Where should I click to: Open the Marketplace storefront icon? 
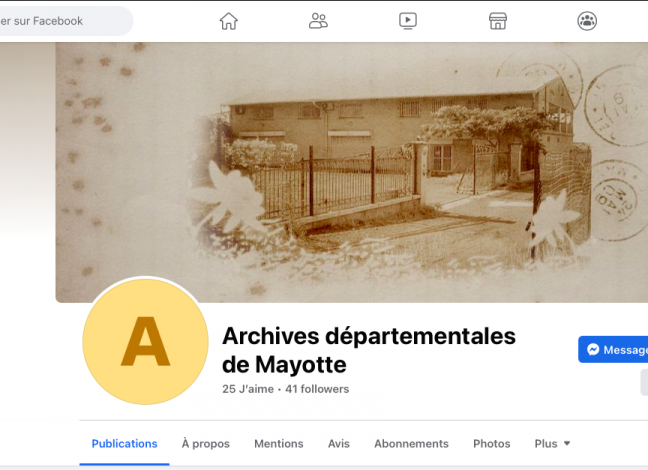(x=498, y=21)
